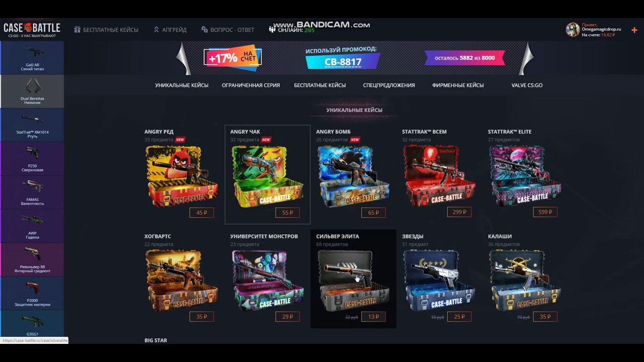Click the Револьвер R8 sidebar item
Viewport: 644px width, 362px height.
32,260
